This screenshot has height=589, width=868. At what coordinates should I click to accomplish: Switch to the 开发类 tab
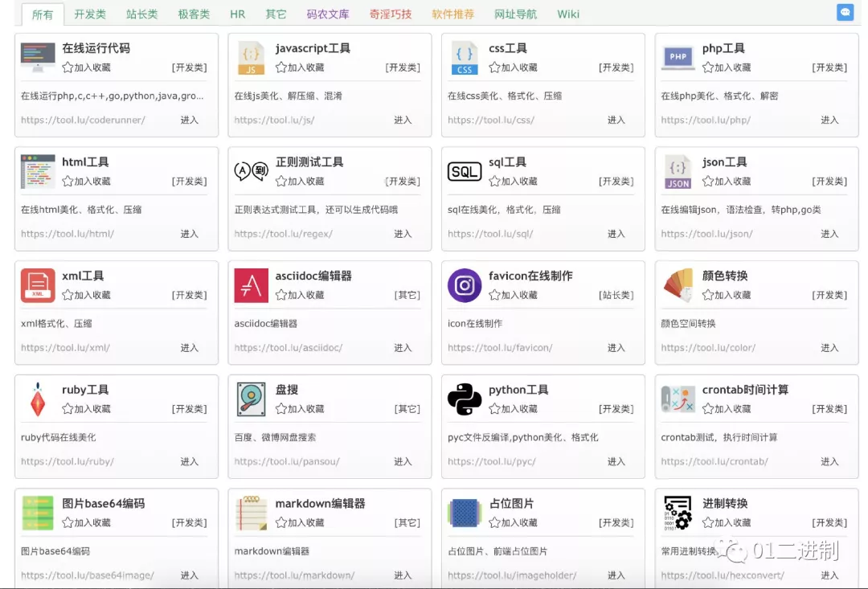point(90,14)
